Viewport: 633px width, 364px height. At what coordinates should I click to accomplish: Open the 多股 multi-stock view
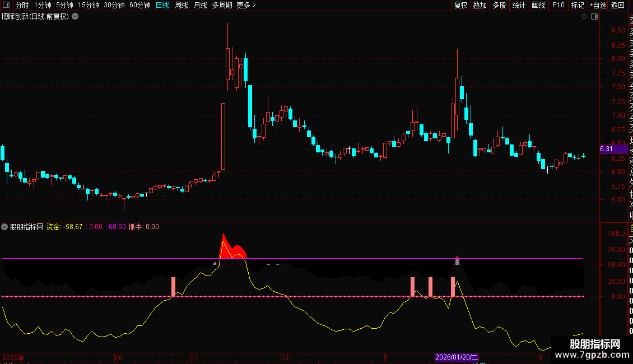(x=499, y=5)
